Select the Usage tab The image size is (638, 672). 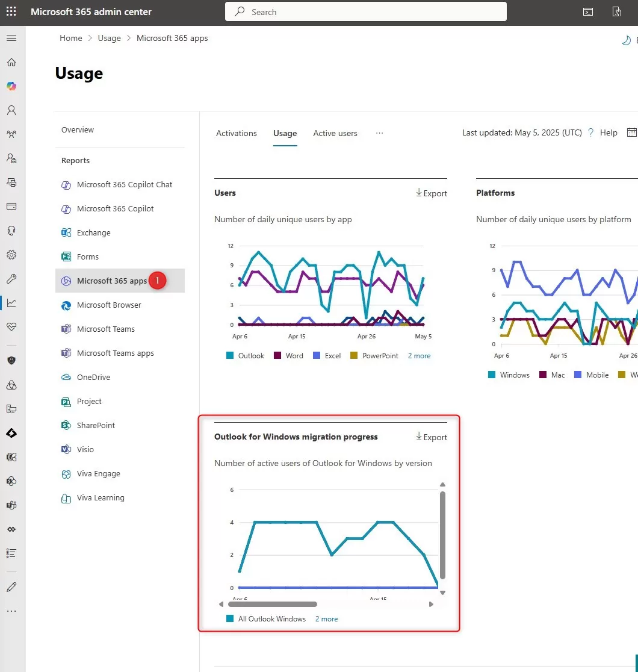coord(285,133)
